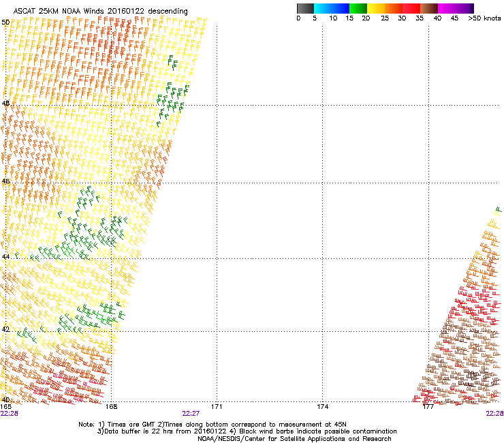Select the green 15-20 knots legend segment
This screenshot has width=504, height=443.
point(358,8)
